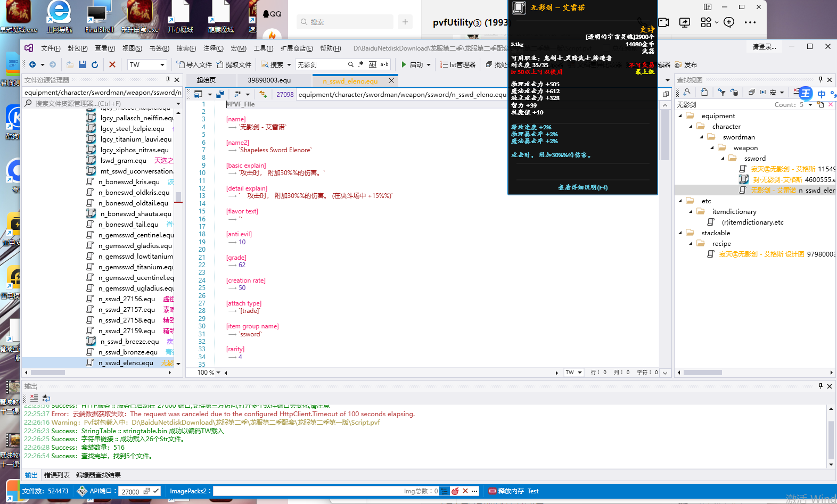Click the database icon in find view toolbar
Viewport: 837px width, 504px height.
coord(734,92)
